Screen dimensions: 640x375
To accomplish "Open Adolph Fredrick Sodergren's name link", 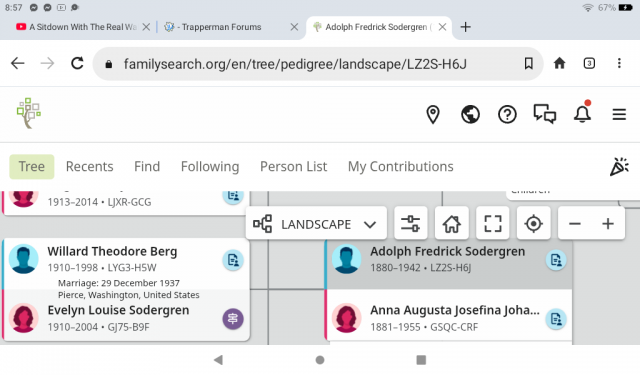I will click(448, 251).
